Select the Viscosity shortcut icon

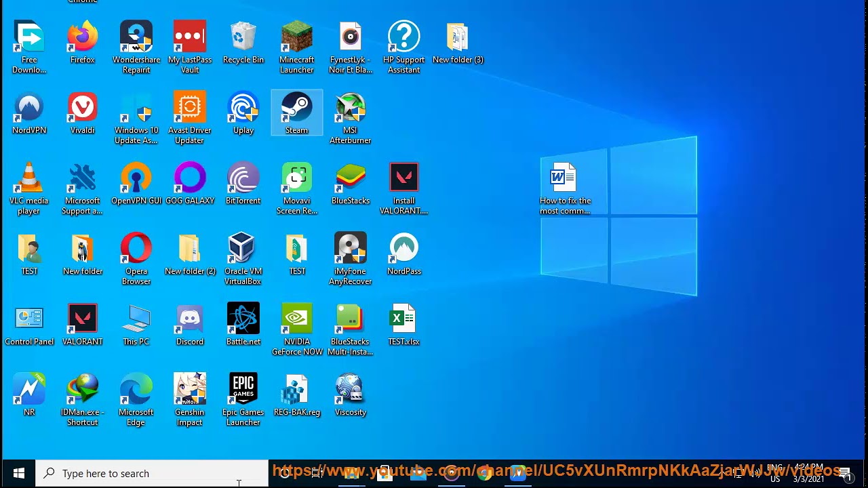[351, 389]
